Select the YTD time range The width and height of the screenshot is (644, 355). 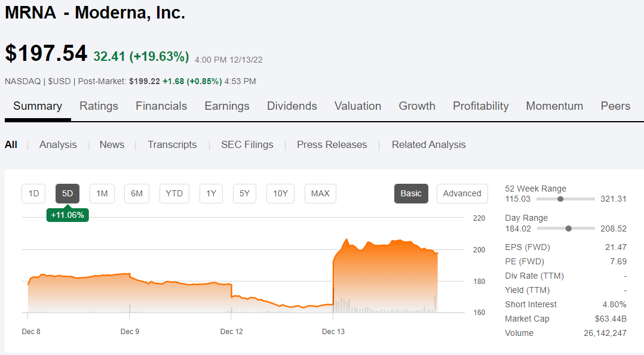174,193
